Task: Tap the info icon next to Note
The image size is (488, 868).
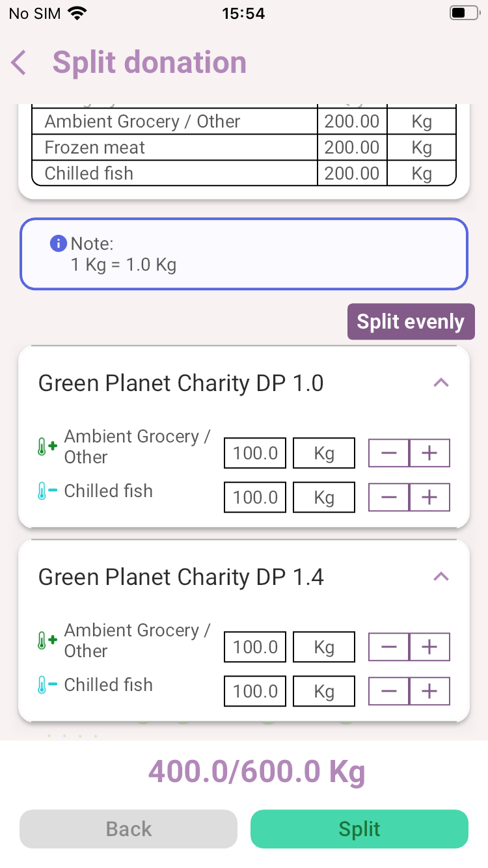Action: coord(58,244)
